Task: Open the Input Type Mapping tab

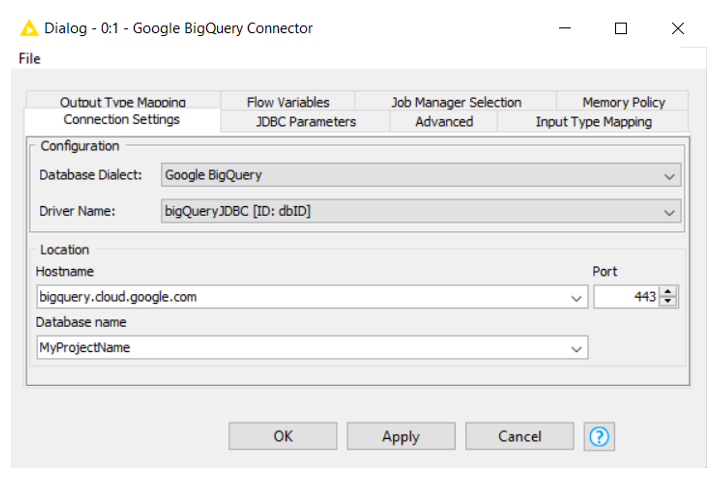Action: pyautogui.click(x=593, y=121)
